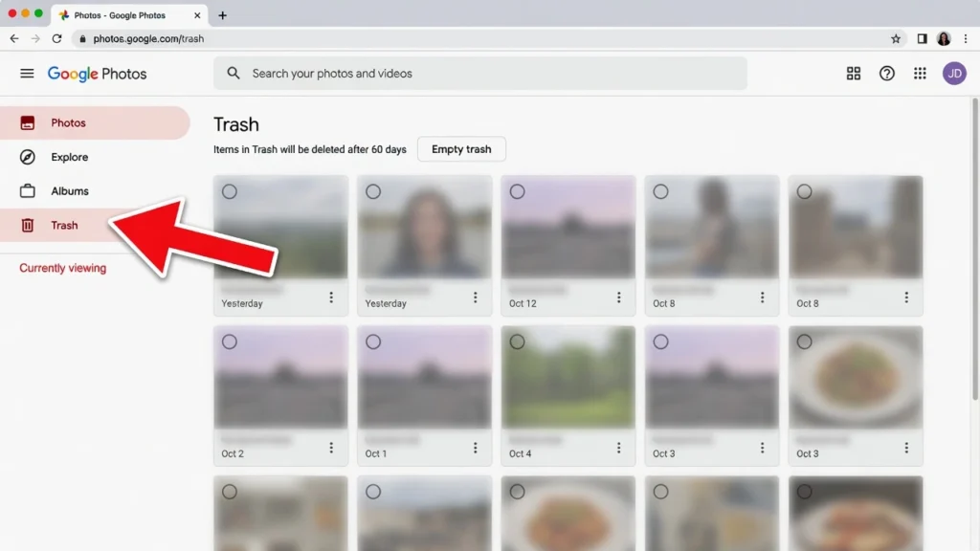Click the address bar URL photos.google.com/trash
This screenshot has height=551, width=980.
coord(148,38)
